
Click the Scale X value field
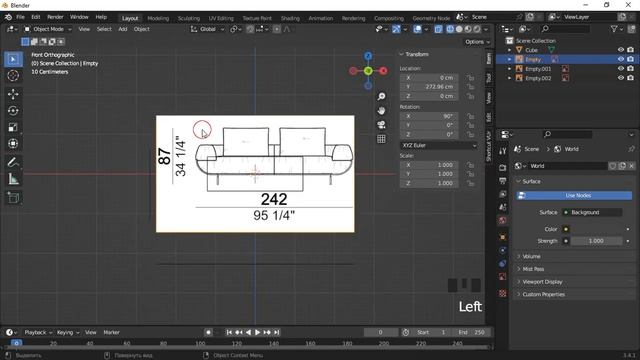[429, 165]
